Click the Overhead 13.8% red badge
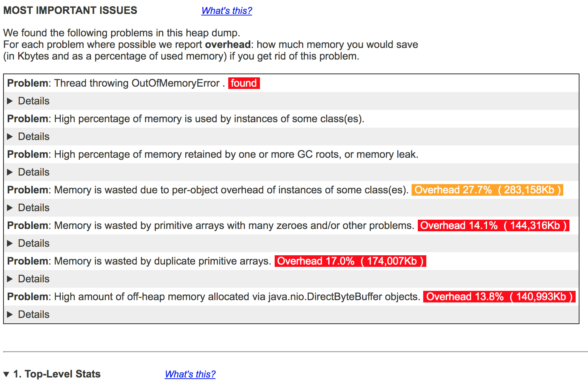This screenshot has width=588, height=386. click(499, 297)
